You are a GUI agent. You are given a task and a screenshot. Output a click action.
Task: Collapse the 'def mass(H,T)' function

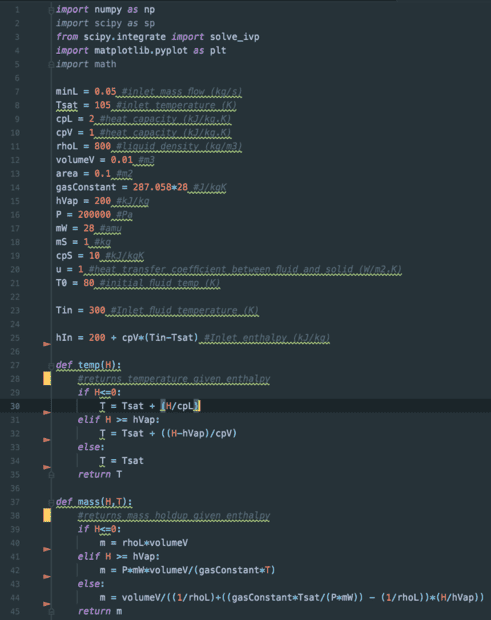point(51,502)
